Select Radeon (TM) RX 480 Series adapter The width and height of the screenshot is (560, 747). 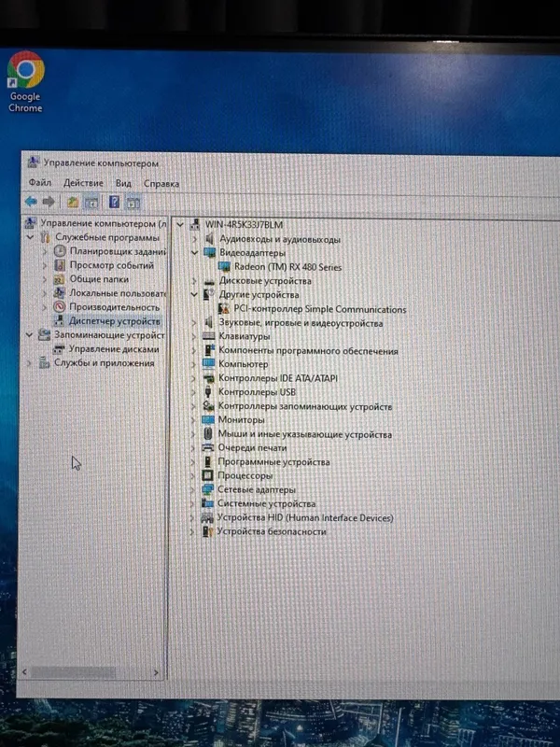click(287, 267)
